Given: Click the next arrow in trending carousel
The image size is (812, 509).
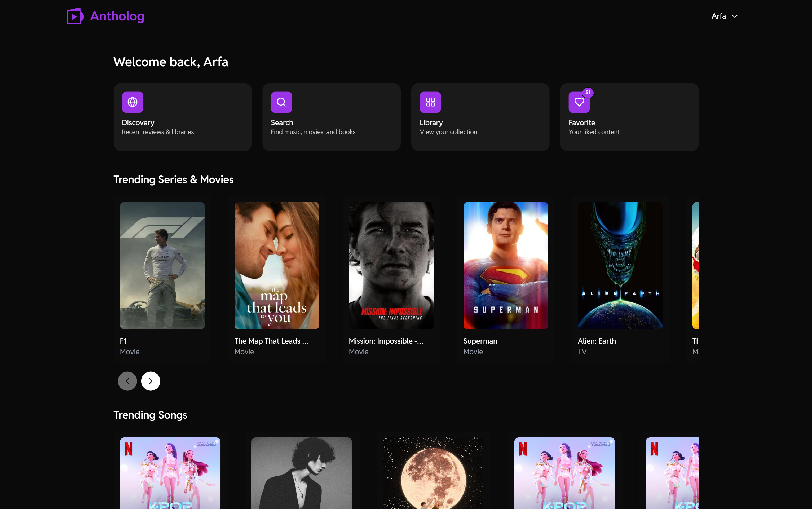Looking at the screenshot, I should click(151, 381).
